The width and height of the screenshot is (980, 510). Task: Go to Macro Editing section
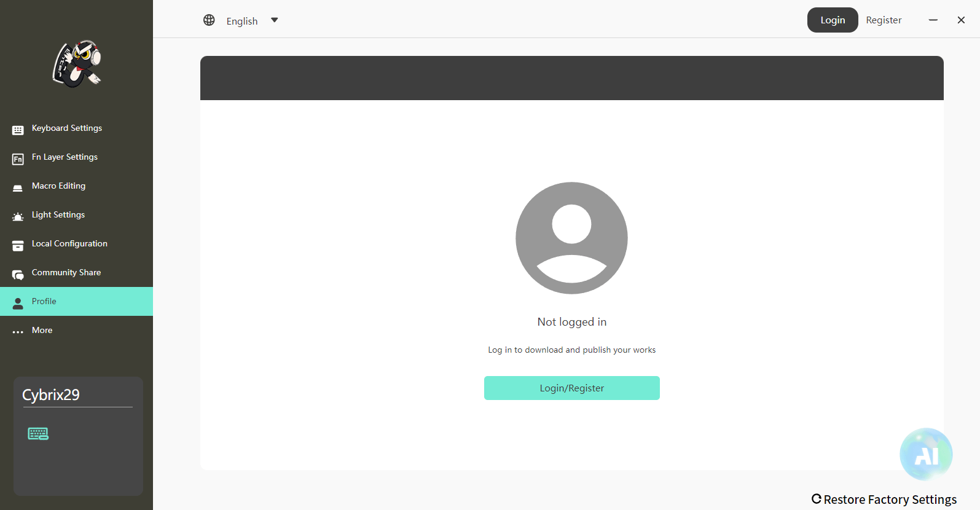[x=59, y=186]
